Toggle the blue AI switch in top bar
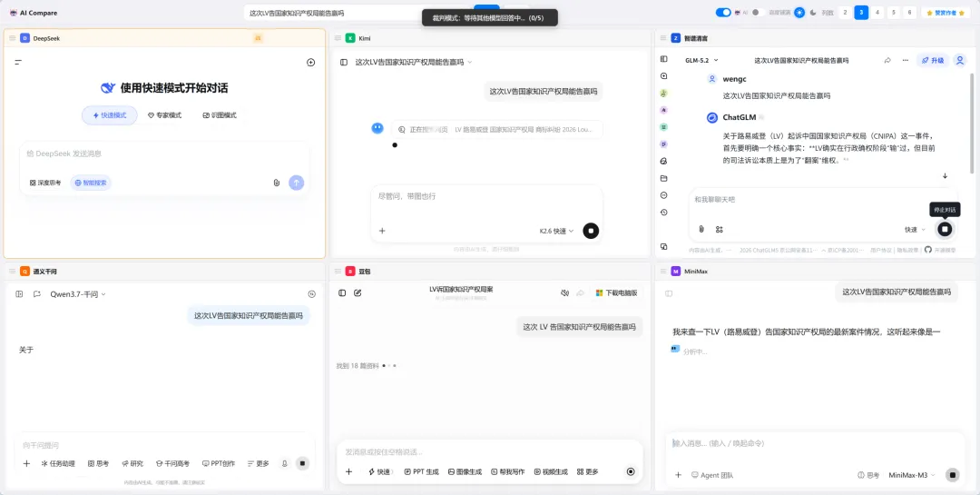This screenshot has width=980, height=495. (x=723, y=13)
